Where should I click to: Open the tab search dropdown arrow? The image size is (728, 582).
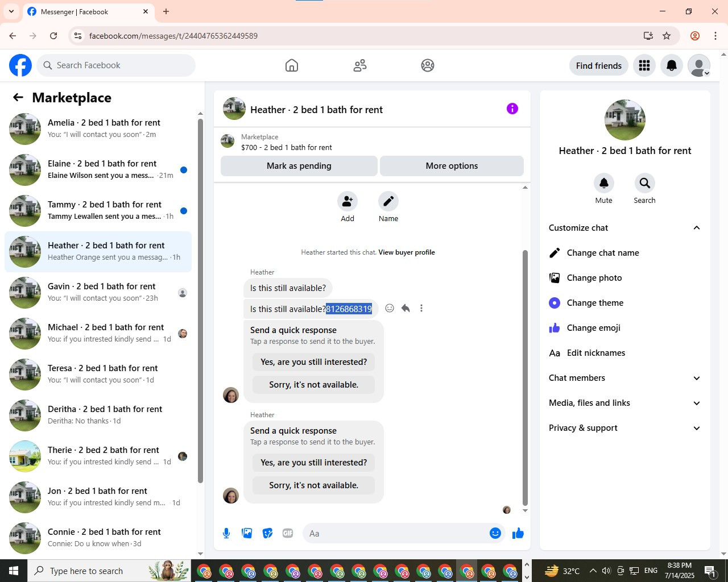(11, 11)
